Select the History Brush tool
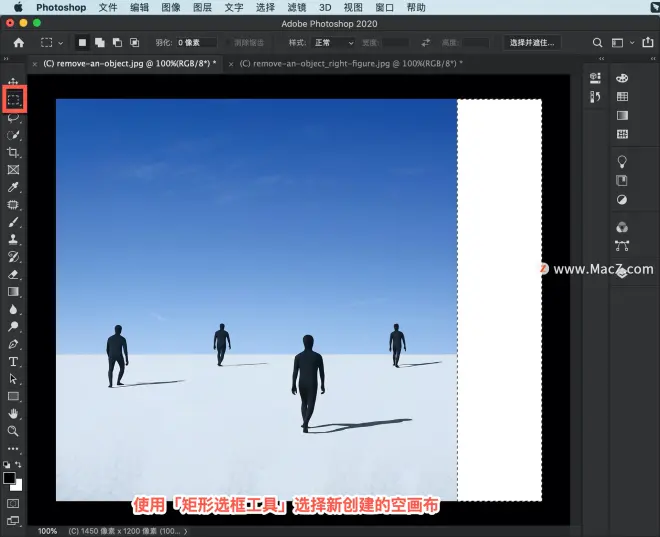This screenshot has height=537, width=660. (x=13, y=257)
